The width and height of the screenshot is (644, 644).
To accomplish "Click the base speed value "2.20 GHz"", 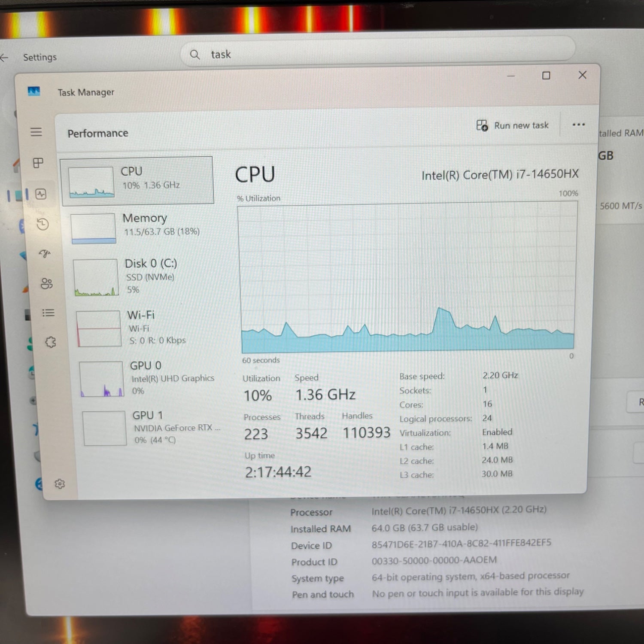I will 500,375.
